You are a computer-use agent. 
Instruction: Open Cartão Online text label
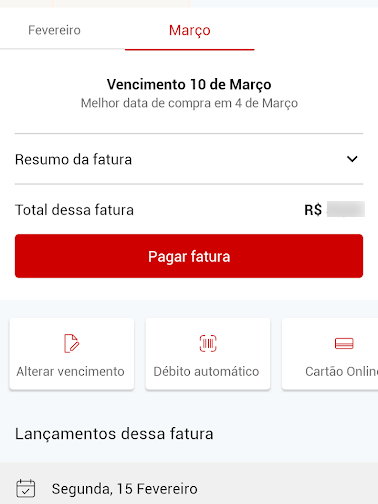[x=342, y=371]
